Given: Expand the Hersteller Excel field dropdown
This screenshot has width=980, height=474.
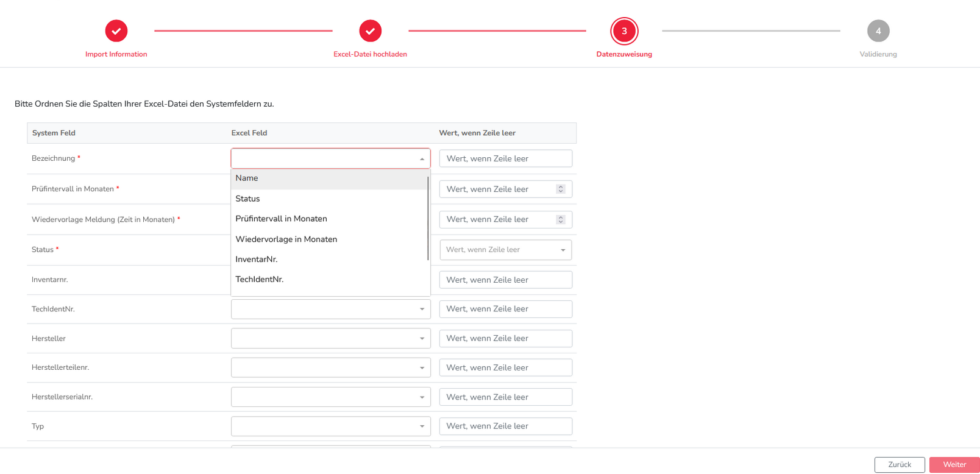Looking at the screenshot, I should point(422,339).
